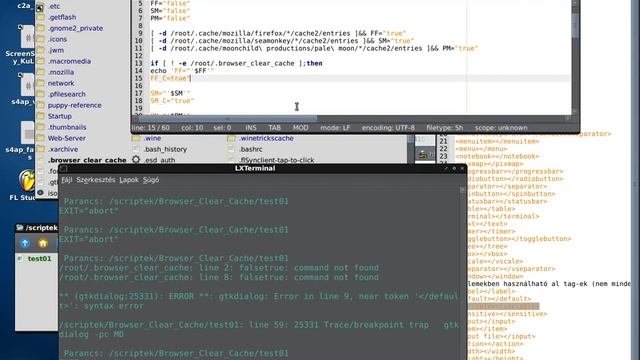Click the gear icon beside .esd_auth

136,160
